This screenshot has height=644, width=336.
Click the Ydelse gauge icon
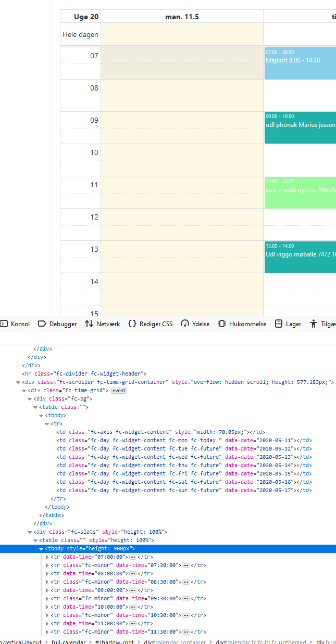click(x=185, y=324)
